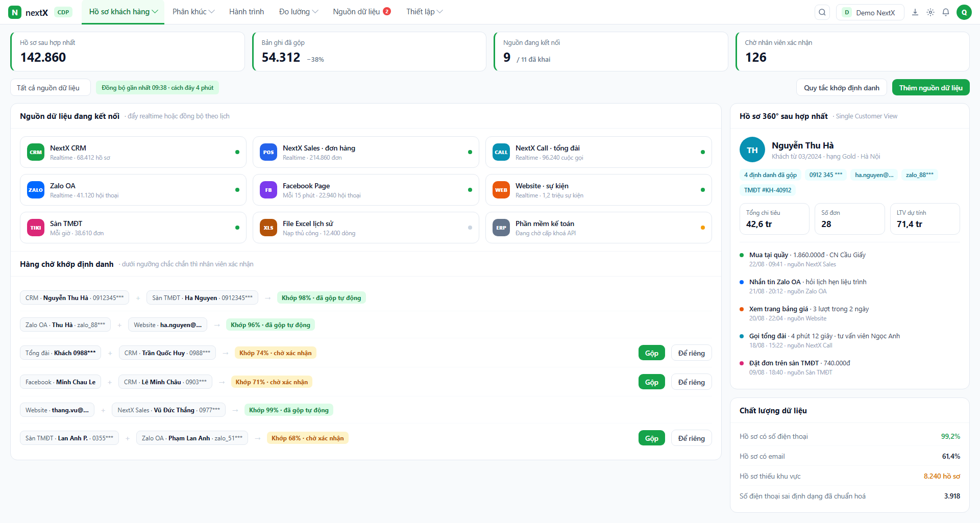Expand the Đo lường dropdown
The height and width of the screenshot is (523, 980).
pyautogui.click(x=299, y=12)
